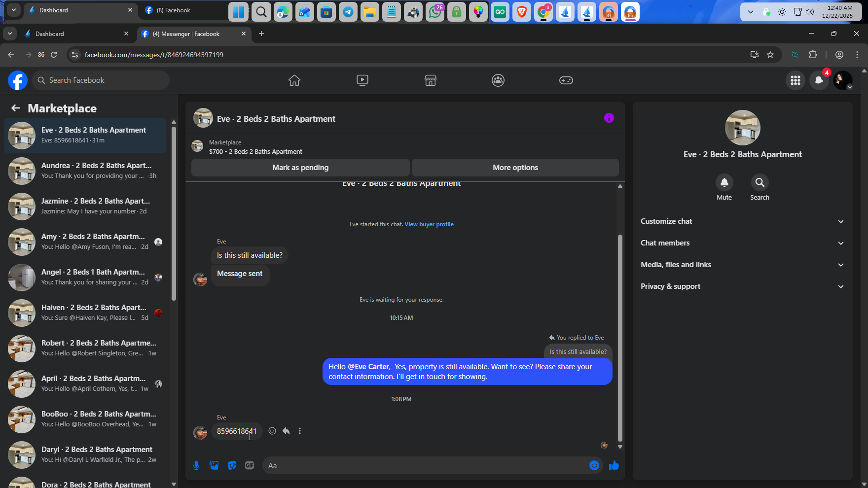The height and width of the screenshot is (488, 868).
Task: Open the tab search dropdown arrow
Action: pos(10,34)
